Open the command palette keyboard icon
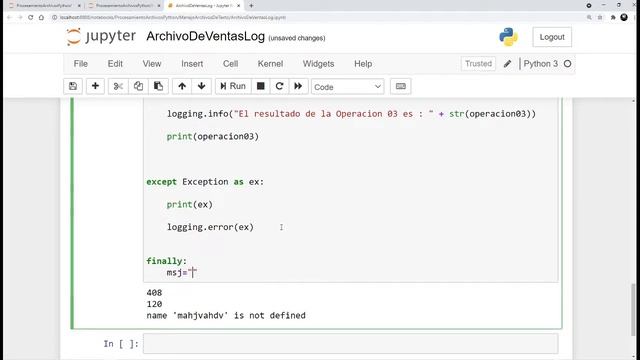The width and height of the screenshot is (640, 360). click(400, 86)
